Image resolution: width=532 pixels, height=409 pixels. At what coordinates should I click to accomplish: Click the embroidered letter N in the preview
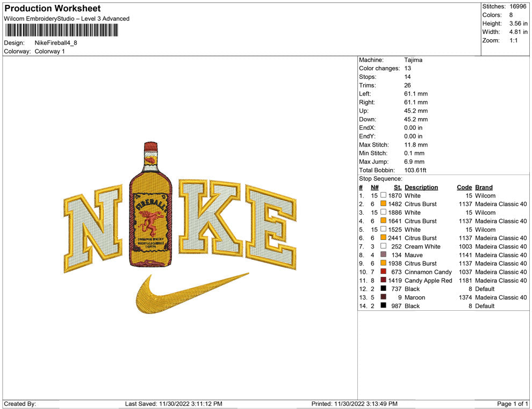point(93,229)
